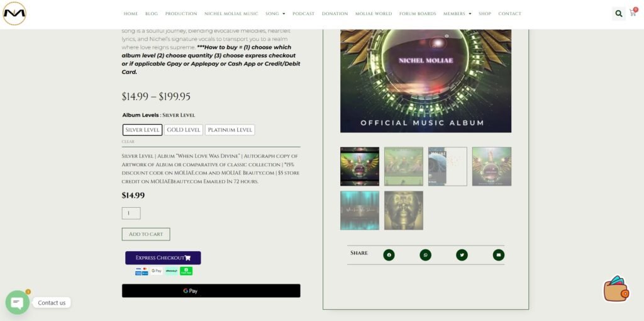This screenshot has width=644, height=321.
Task: Select the Gold Level album option
Action: [x=184, y=130]
